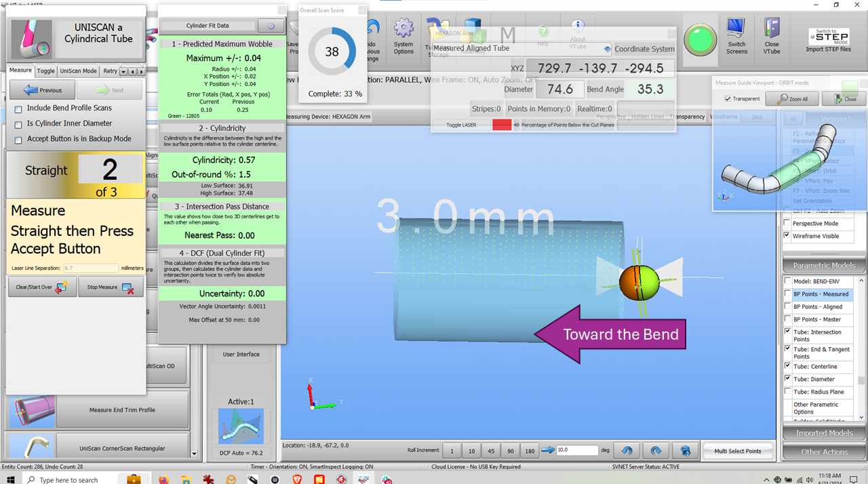The height and width of the screenshot is (484, 868).
Task: Click the rotate clockwise roll icon
Action: 656,450
